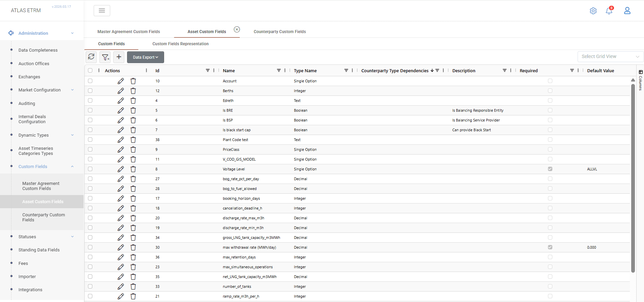The image size is (644, 302).
Task: Edit the Voltage Level row
Action: pyautogui.click(x=121, y=169)
